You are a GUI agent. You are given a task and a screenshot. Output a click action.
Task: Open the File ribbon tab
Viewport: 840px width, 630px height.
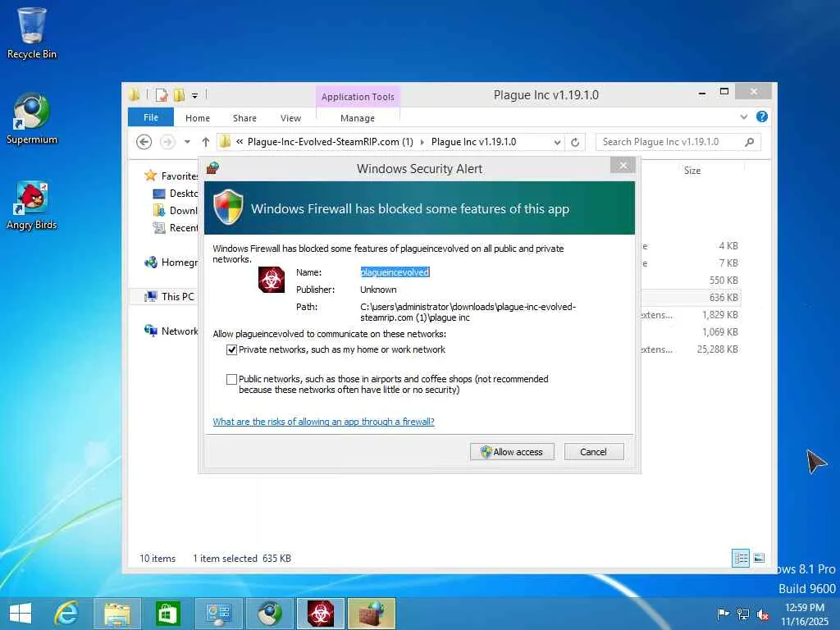coord(151,117)
